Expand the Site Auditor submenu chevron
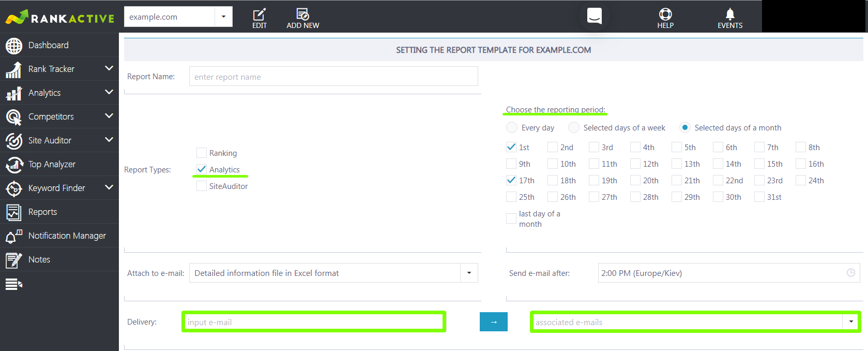 pos(109,140)
